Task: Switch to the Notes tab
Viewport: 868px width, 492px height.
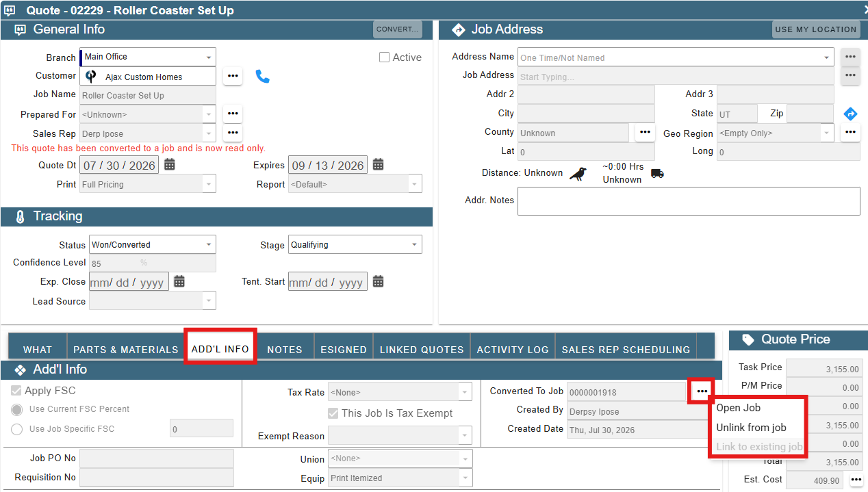Action: pos(285,349)
